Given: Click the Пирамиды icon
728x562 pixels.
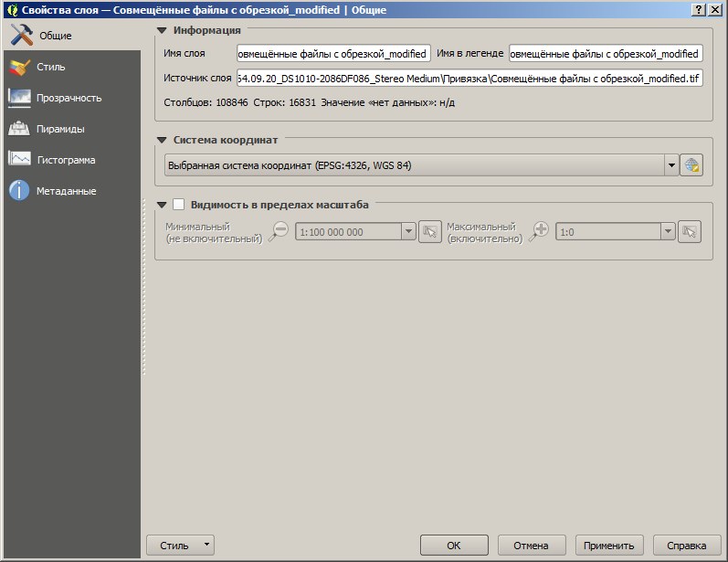Looking at the screenshot, I should [19, 129].
